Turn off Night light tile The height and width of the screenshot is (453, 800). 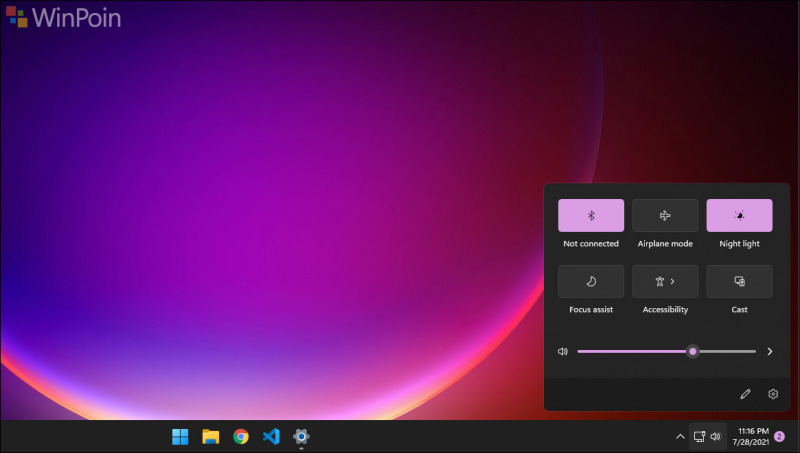[x=739, y=215]
